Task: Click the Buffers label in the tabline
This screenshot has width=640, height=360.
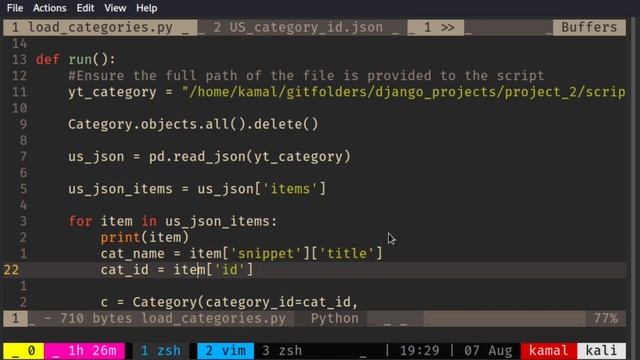Action: click(589, 27)
